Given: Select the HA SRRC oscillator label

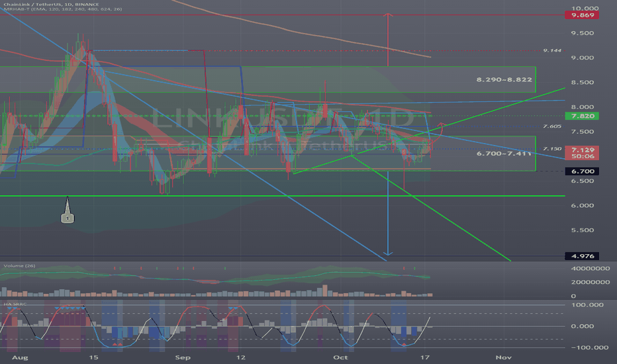Looking at the screenshot, I should [x=15, y=304].
